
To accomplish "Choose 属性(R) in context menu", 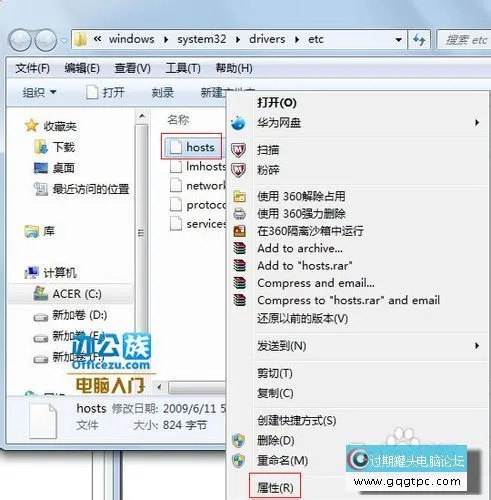I will pyautogui.click(x=275, y=488).
